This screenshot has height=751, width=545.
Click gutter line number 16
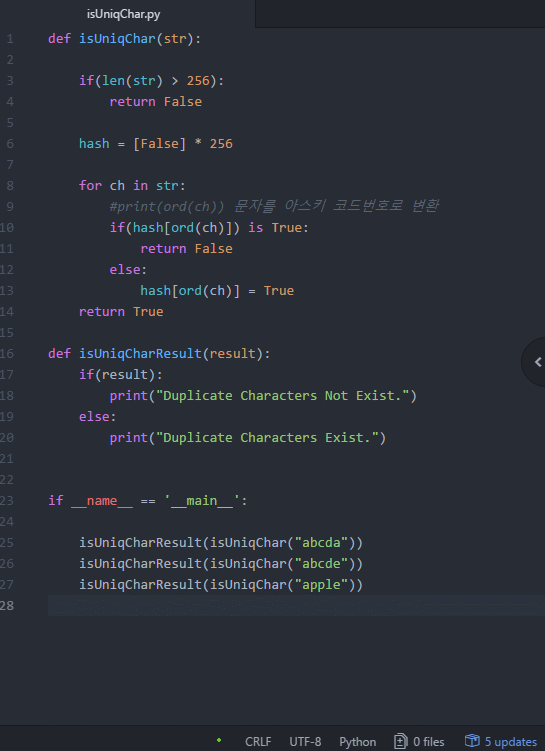click(7, 353)
